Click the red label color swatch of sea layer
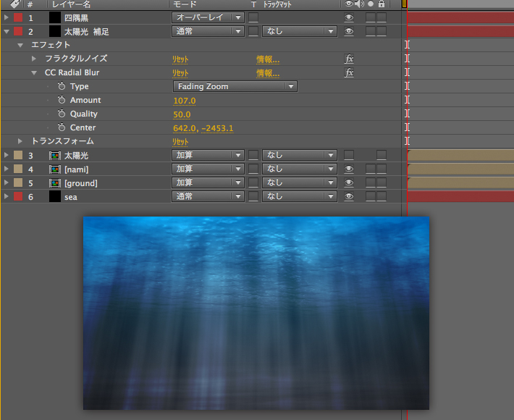The width and height of the screenshot is (514, 420). 18,196
